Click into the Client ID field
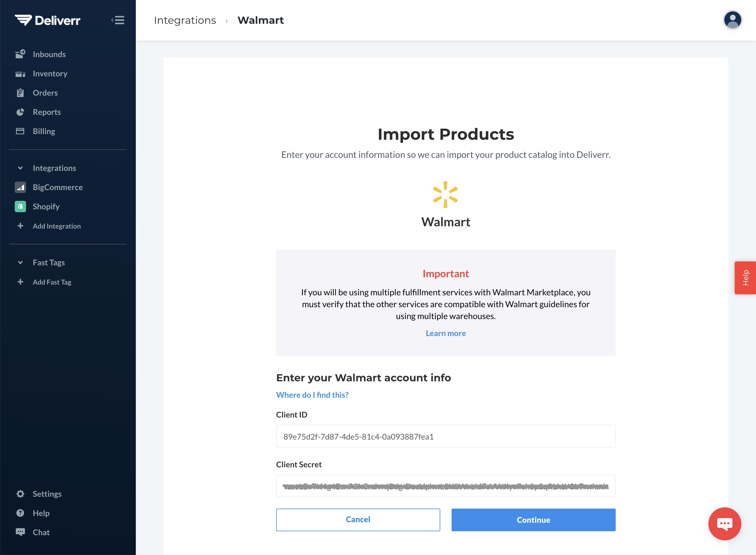This screenshot has height=555, width=756. pos(446,436)
